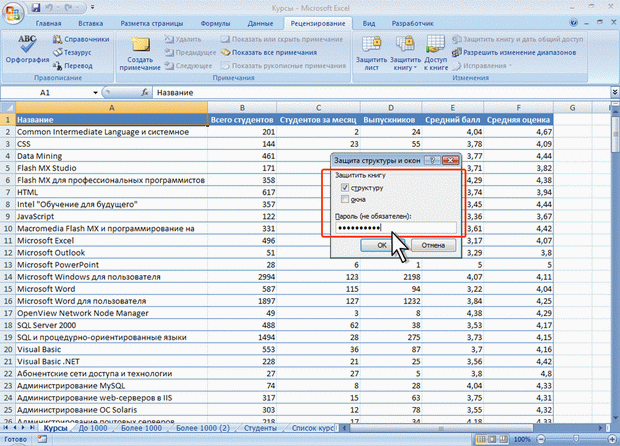Switch to Normal view in status bar
This screenshot has width=620, height=446.
coord(481,439)
